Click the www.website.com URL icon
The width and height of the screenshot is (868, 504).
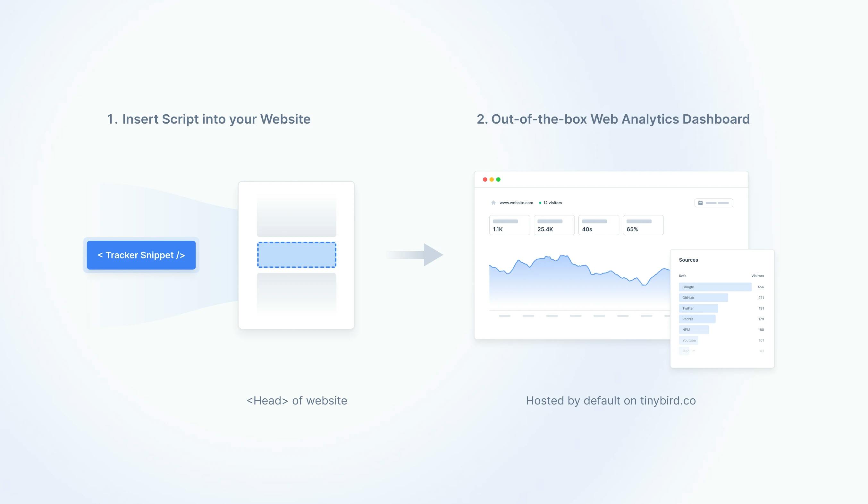click(493, 203)
